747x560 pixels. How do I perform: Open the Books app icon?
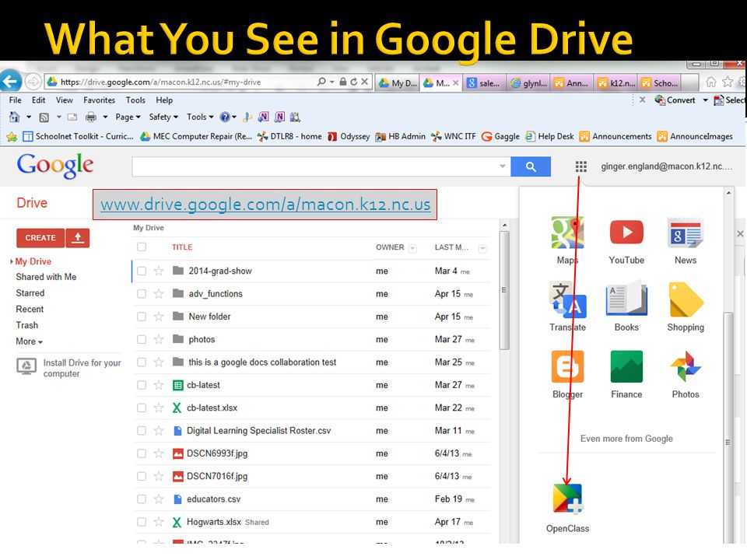(x=626, y=299)
